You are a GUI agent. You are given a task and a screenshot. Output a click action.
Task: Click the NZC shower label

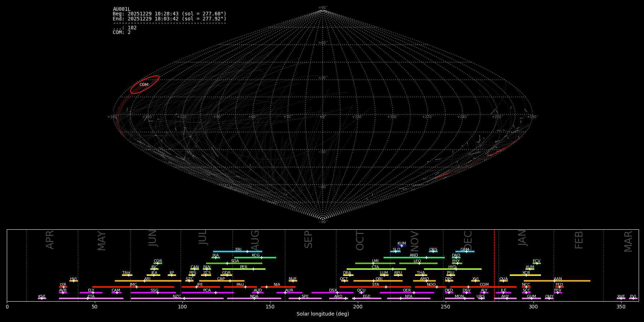[x=177, y=297]
